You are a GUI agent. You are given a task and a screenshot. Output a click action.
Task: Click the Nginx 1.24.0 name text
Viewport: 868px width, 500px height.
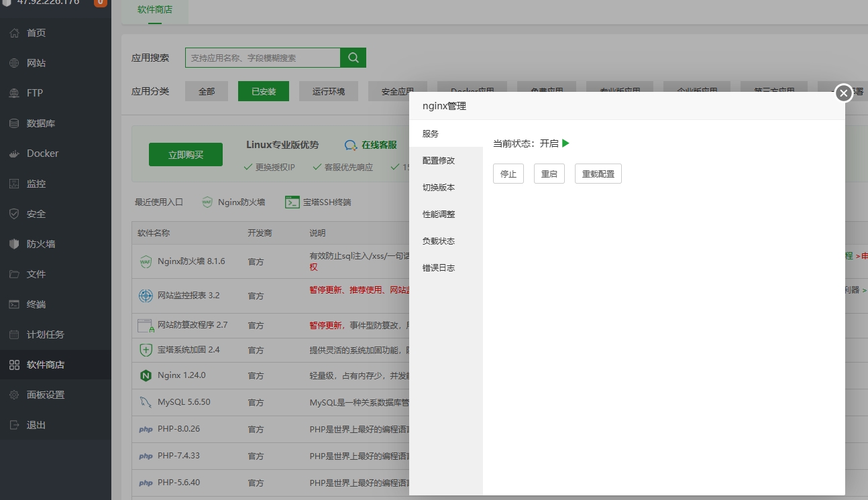point(182,375)
